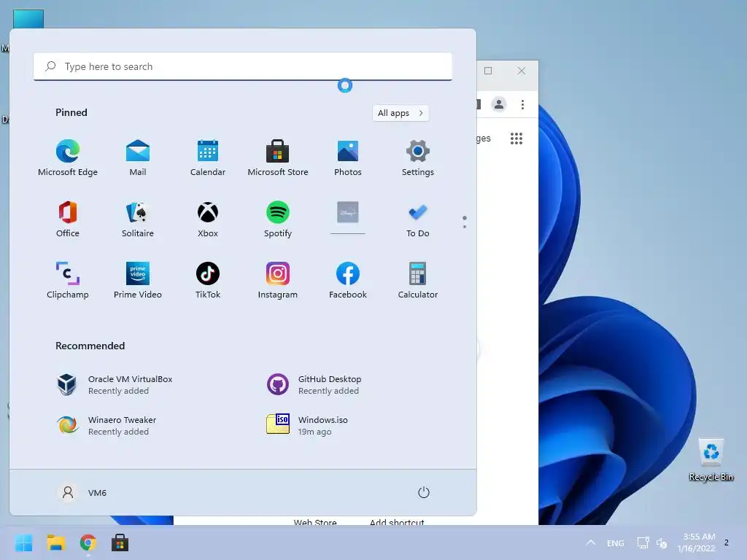Screen dimensions: 747x560
Task: Open Instagram from pinned apps
Action: pyautogui.click(x=278, y=280)
